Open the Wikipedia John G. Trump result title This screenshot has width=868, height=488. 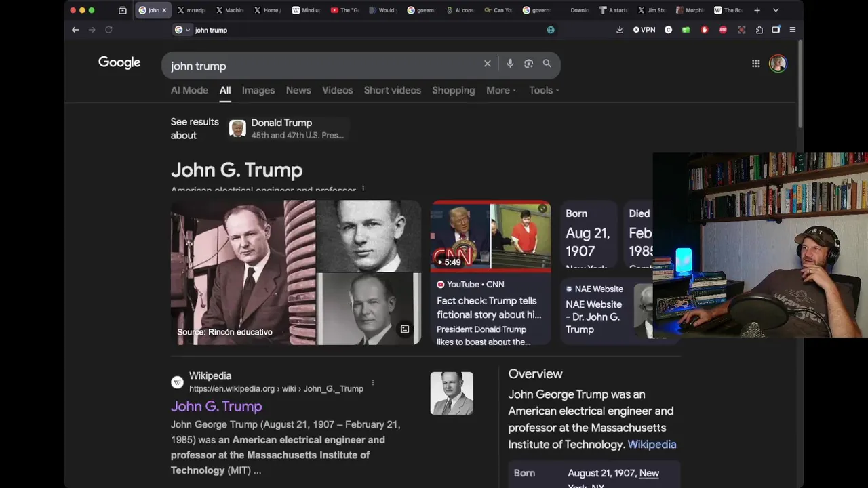coord(216,406)
